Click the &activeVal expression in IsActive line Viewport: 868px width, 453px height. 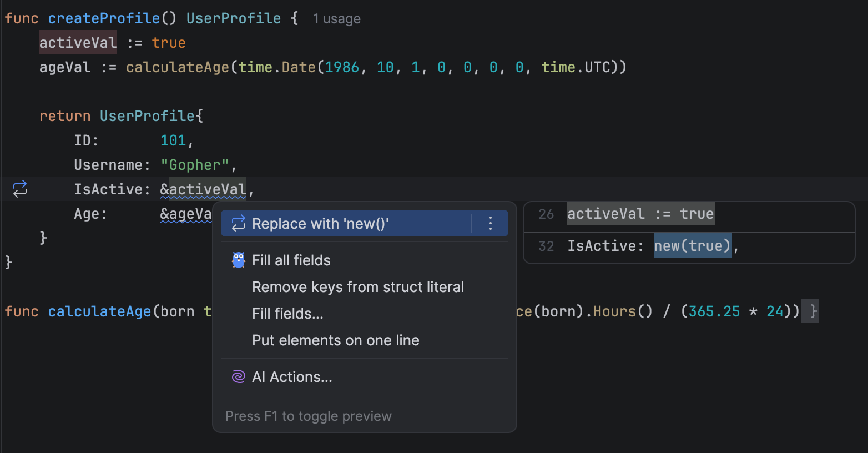tap(203, 189)
